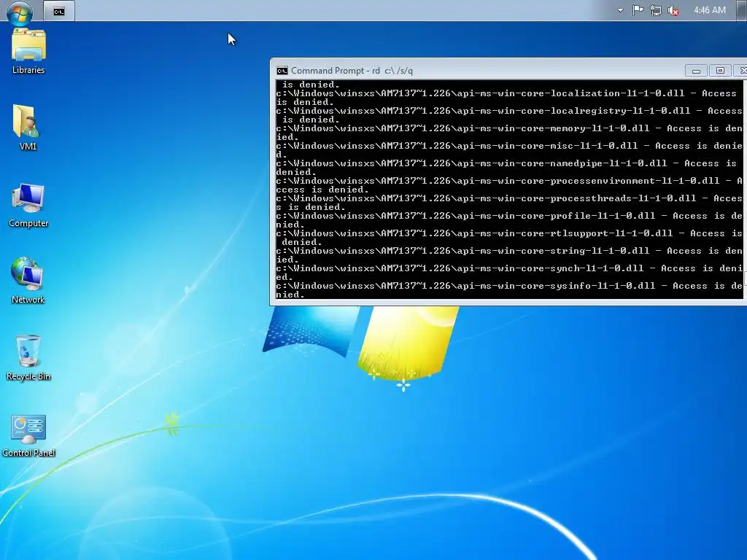The image size is (747, 560).
Task: Minimize the Command Prompt window
Action: 696,71
